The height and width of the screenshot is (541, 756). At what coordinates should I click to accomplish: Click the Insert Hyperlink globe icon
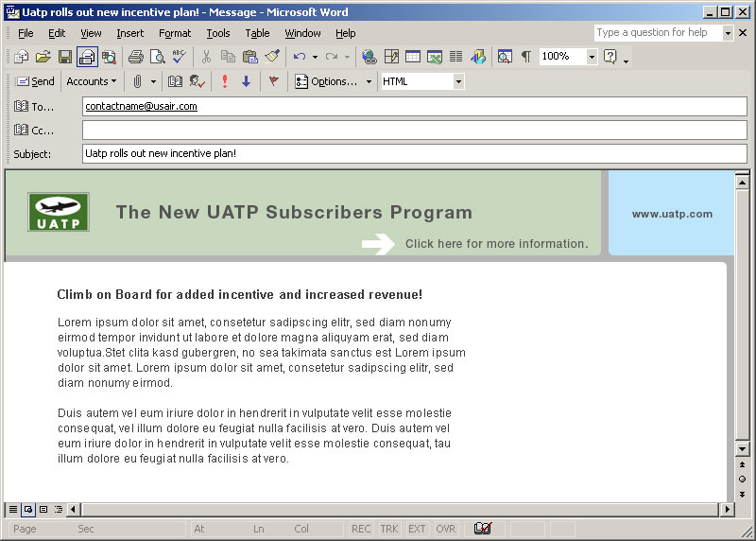point(369,57)
